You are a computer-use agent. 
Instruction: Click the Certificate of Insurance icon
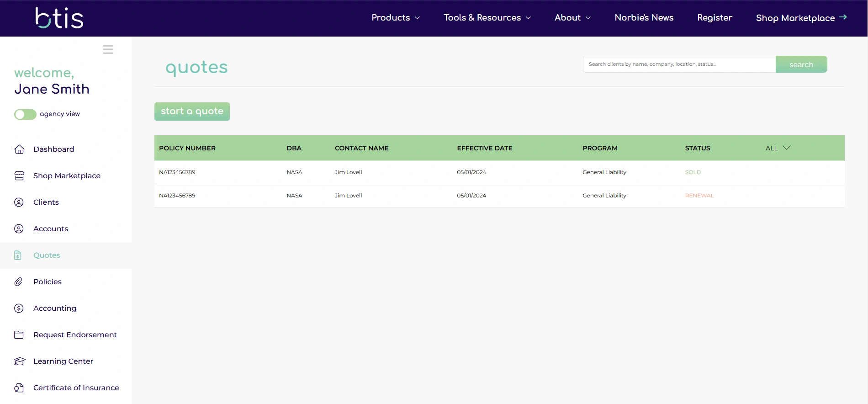coord(19,388)
